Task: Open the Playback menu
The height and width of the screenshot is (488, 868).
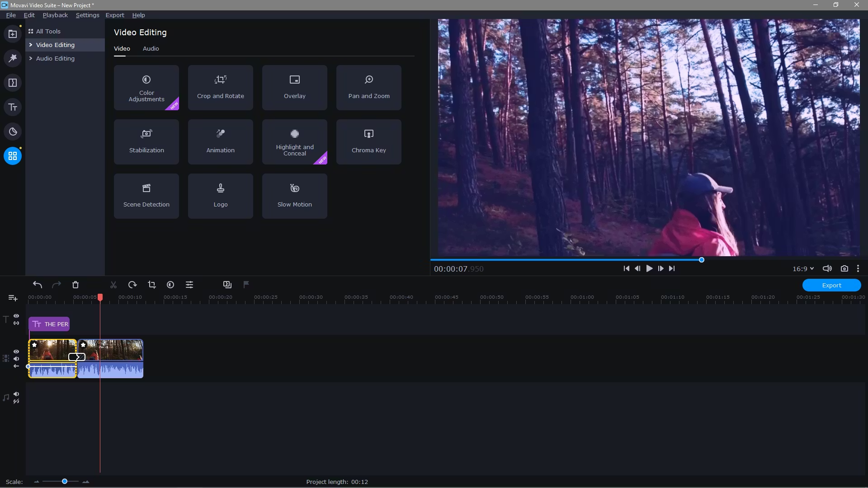Action: pyautogui.click(x=55, y=15)
